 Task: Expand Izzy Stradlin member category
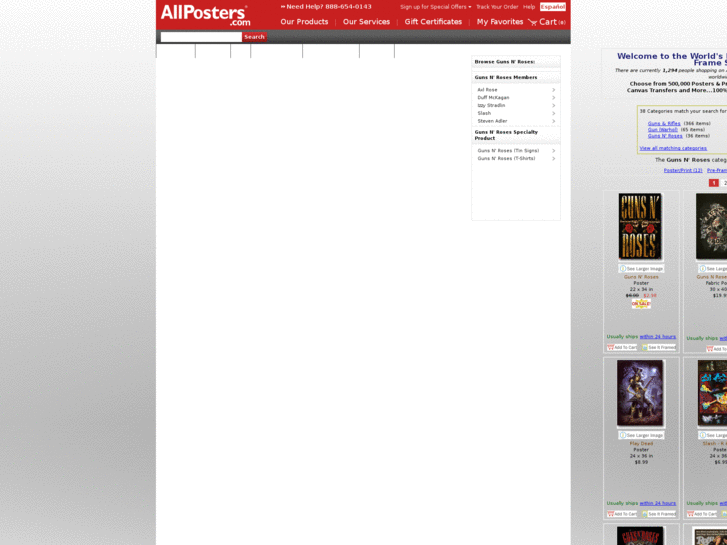point(516,106)
